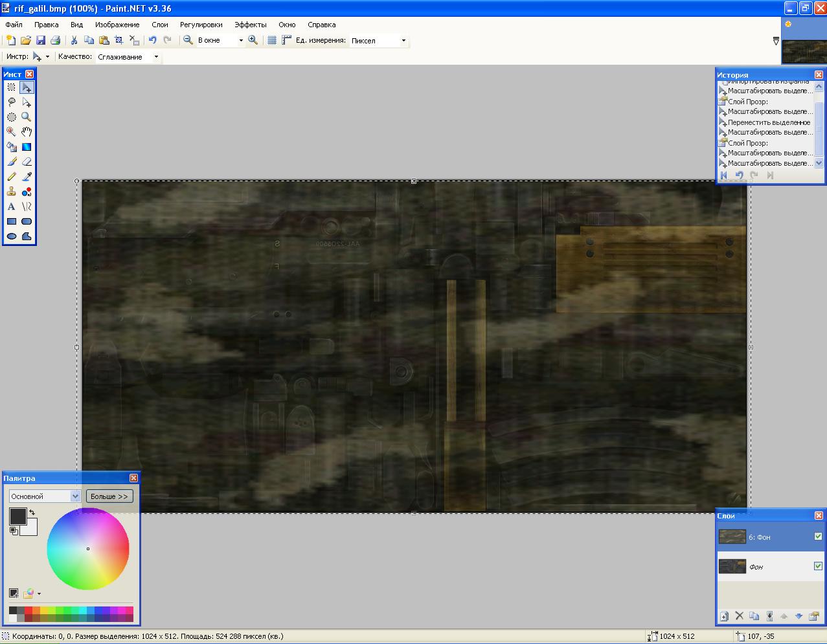
Task: Select the Text tool
Action: [12, 206]
